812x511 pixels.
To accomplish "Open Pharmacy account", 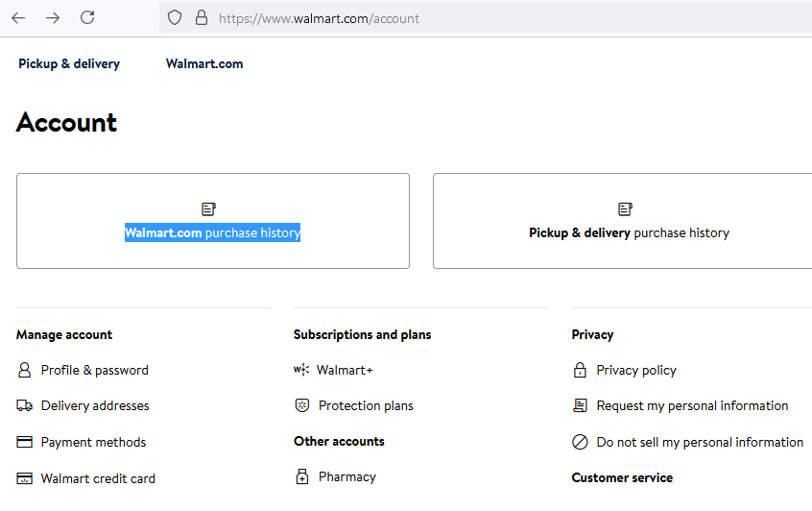I will 347,476.
